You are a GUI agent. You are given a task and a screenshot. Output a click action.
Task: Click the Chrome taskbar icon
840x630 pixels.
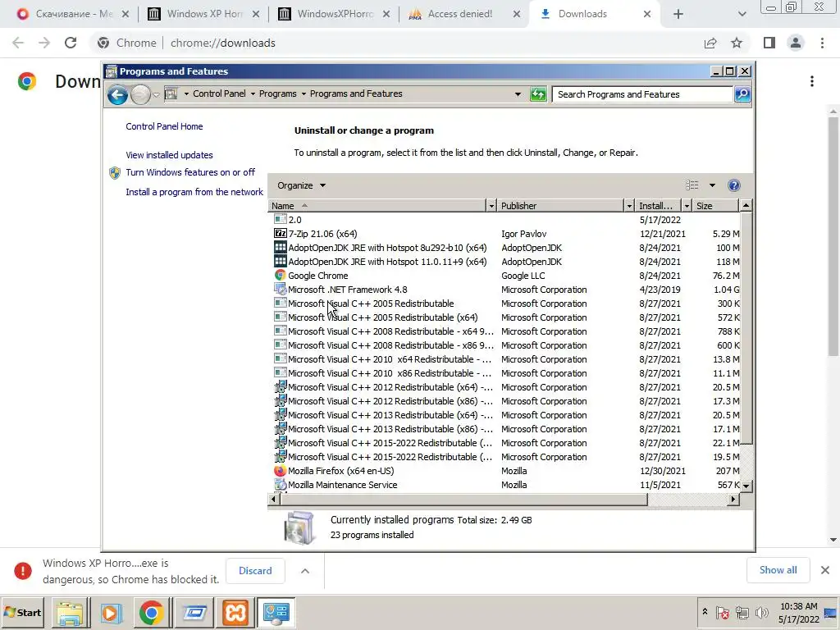click(x=152, y=613)
